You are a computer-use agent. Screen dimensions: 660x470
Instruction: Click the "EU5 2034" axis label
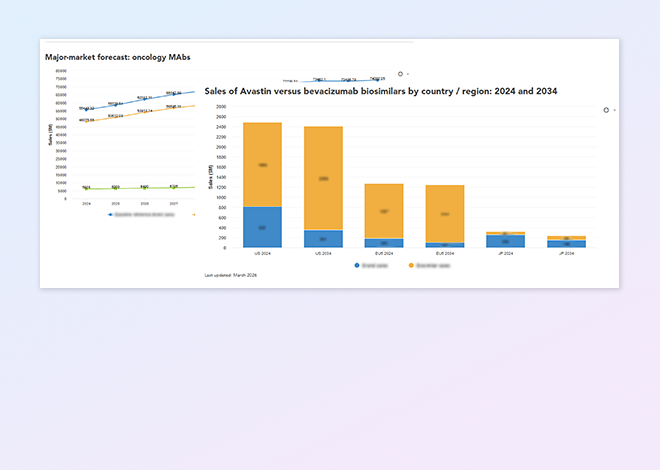(x=445, y=254)
